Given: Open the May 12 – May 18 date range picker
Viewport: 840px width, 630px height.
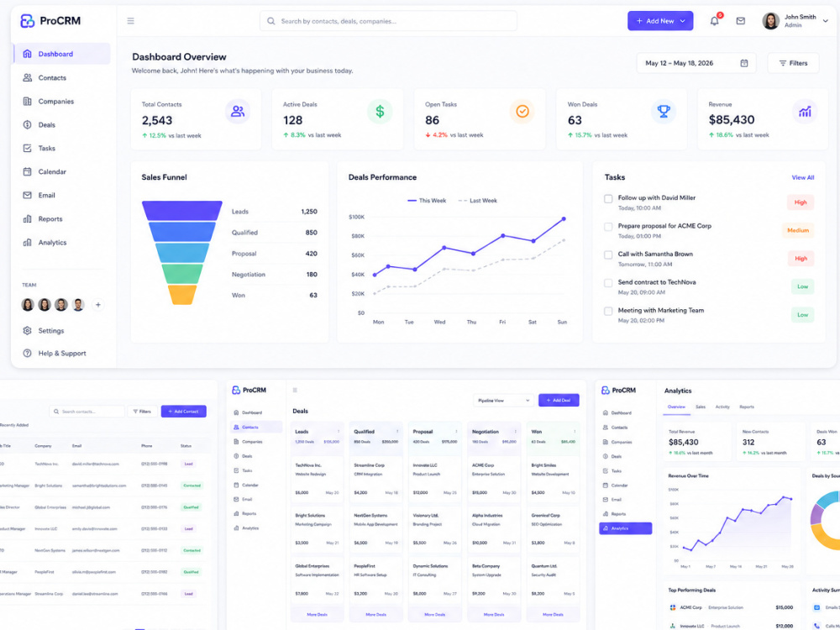Looking at the screenshot, I should (x=696, y=63).
